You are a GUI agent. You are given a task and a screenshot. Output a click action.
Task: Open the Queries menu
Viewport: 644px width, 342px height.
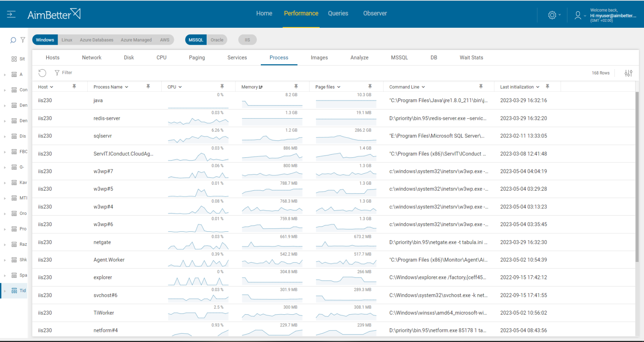tap(338, 13)
